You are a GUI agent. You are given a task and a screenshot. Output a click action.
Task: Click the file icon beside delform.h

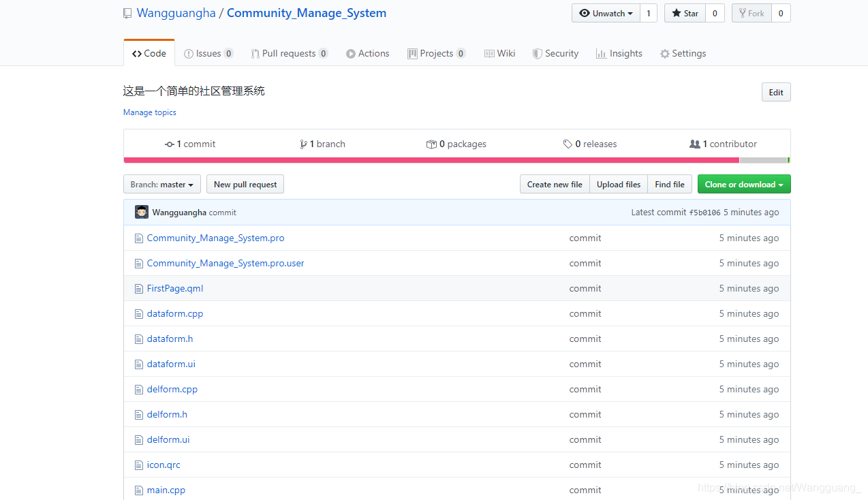[x=139, y=415]
